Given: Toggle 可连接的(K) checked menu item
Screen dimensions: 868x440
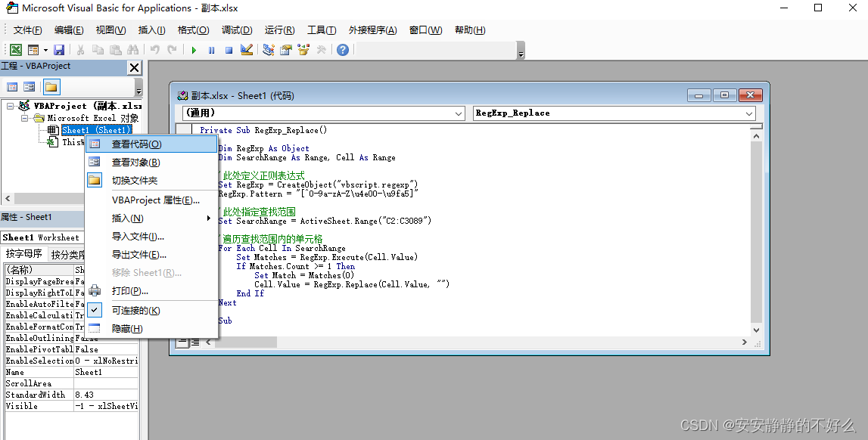Looking at the screenshot, I should pyautogui.click(x=151, y=311).
